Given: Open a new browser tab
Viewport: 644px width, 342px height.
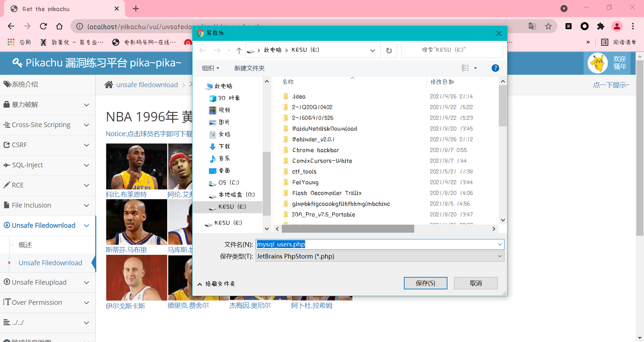Looking at the screenshot, I should 136,9.
